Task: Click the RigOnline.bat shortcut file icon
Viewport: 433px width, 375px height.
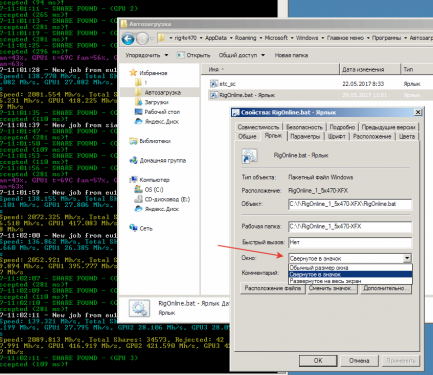Action: (214, 95)
